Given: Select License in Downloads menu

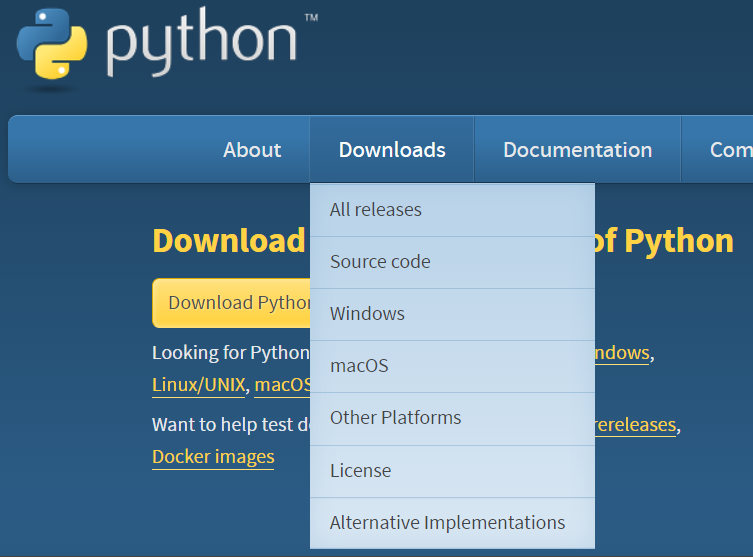Looking at the screenshot, I should point(452,471).
